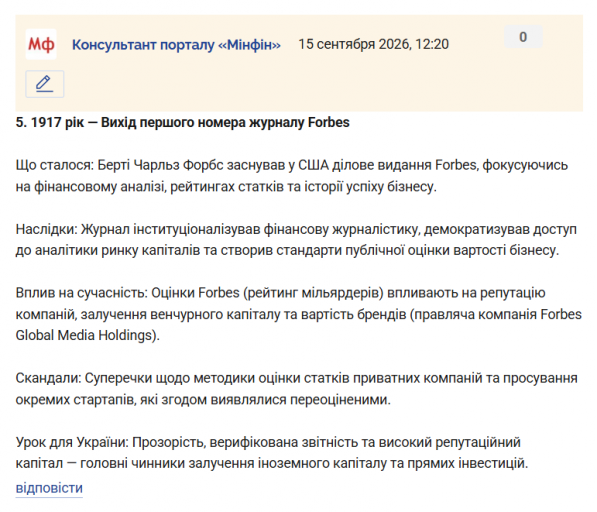Click the paragraph starting «Наслідки:»

296,240
